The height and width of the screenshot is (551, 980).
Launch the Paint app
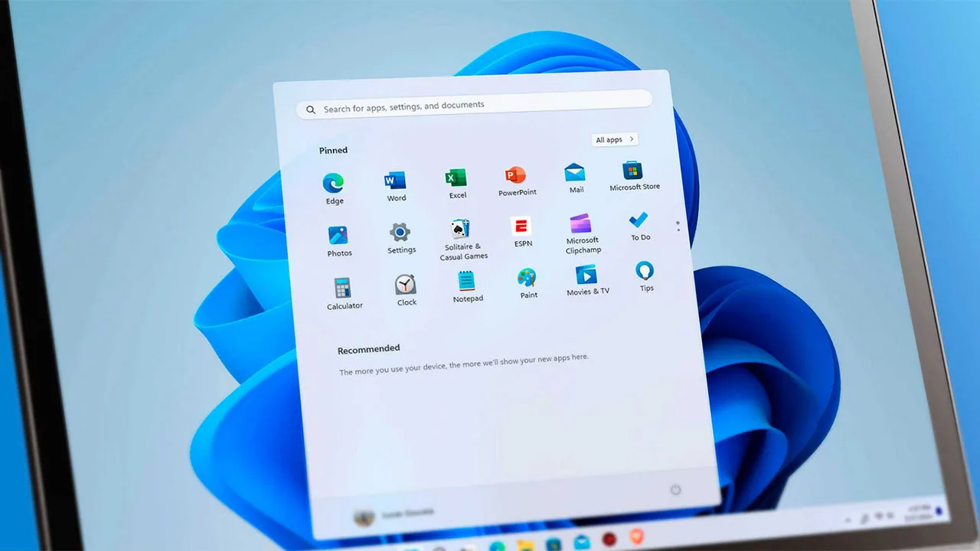click(x=528, y=283)
